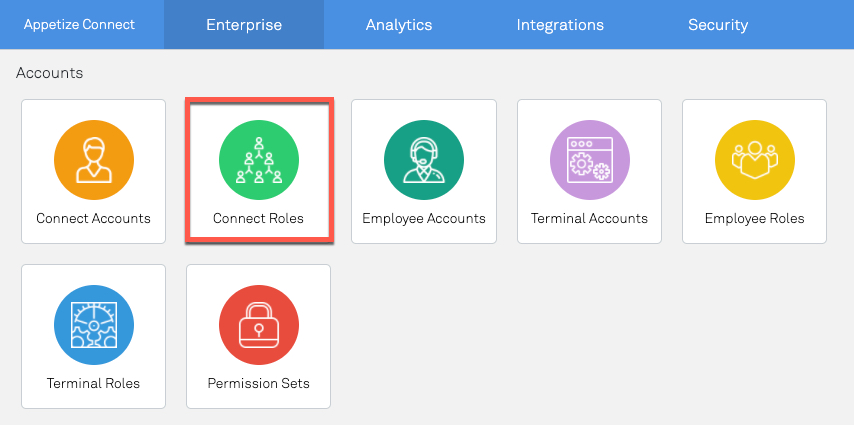Select the Employee Accounts label text
Screen dimensions: 854x425
pos(424,218)
